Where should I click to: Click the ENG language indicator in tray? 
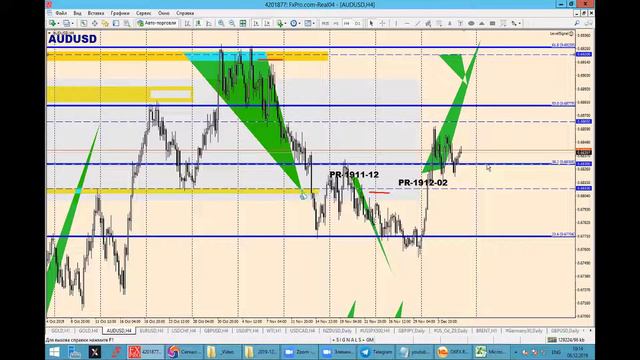(x=556, y=352)
